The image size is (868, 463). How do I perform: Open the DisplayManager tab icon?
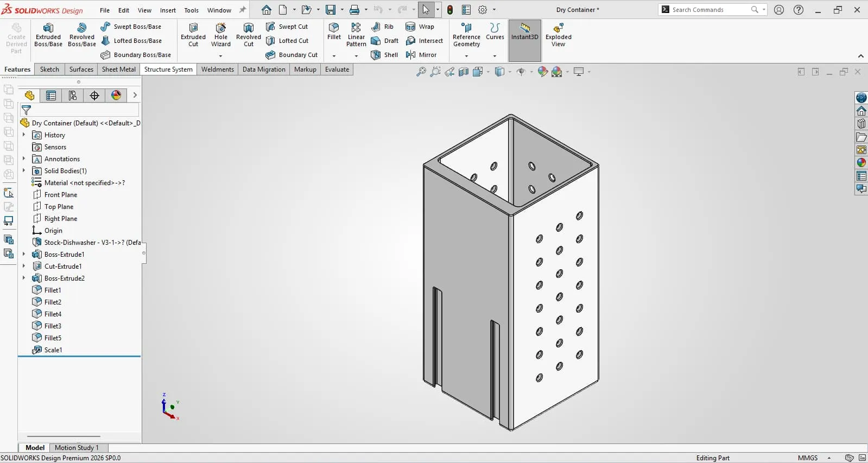pyautogui.click(x=116, y=96)
